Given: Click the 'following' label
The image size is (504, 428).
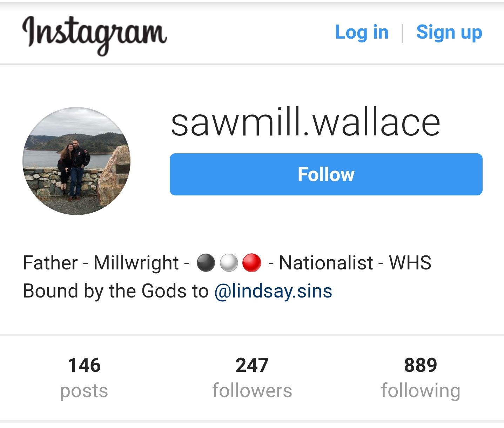Looking at the screenshot, I should tap(421, 391).
